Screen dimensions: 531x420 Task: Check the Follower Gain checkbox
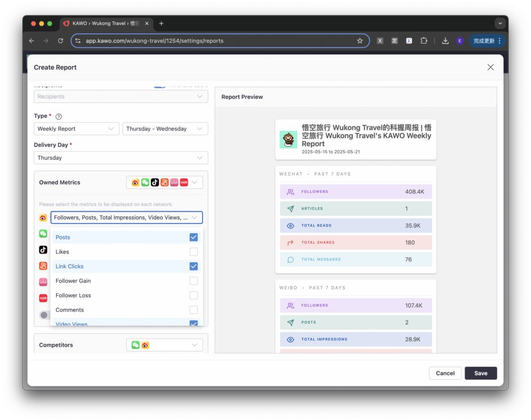tap(193, 281)
